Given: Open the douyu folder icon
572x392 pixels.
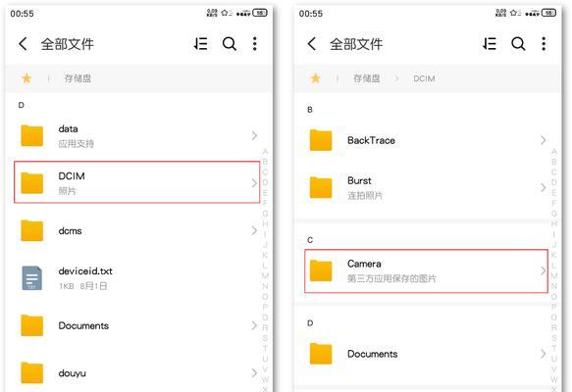Looking at the screenshot, I should pos(32,372).
